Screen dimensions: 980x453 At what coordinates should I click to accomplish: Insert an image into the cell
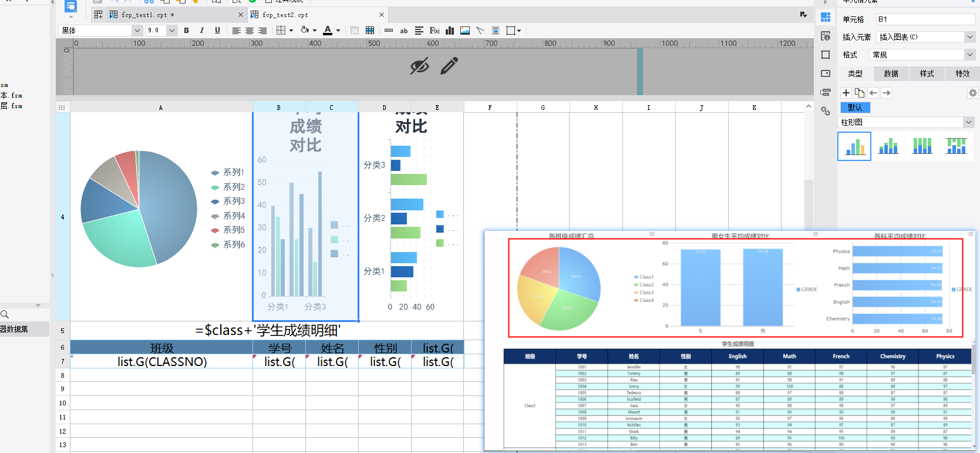pyautogui.click(x=465, y=31)
